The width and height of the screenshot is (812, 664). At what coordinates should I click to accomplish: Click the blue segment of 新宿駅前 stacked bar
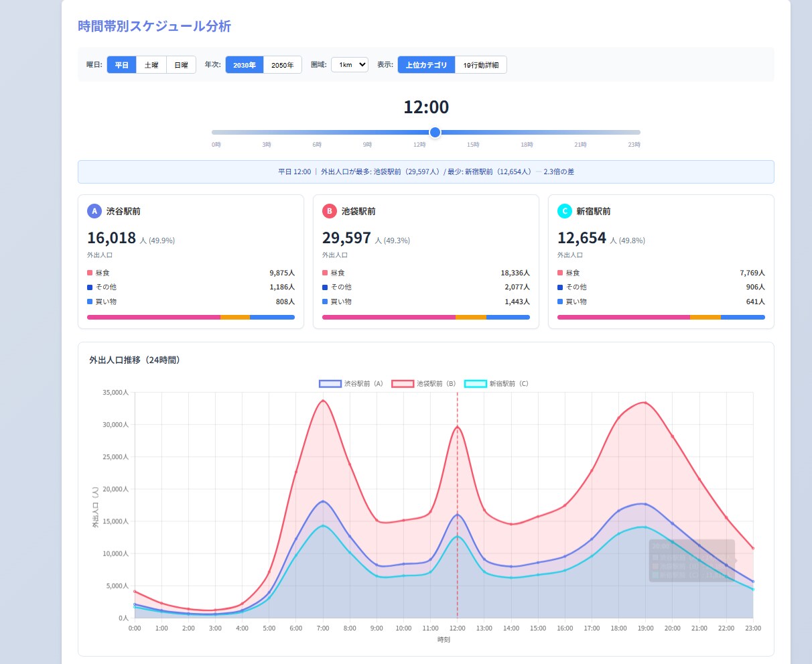coord(743,317)
